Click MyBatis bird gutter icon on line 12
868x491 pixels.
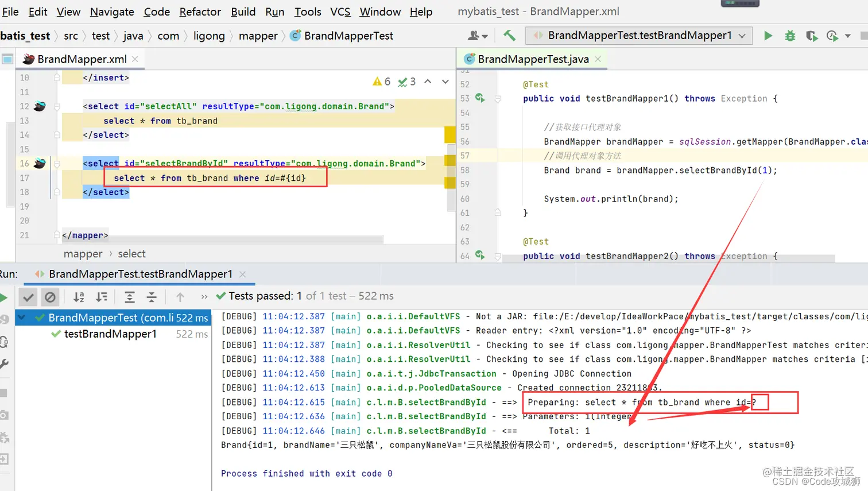pos(40,106)
